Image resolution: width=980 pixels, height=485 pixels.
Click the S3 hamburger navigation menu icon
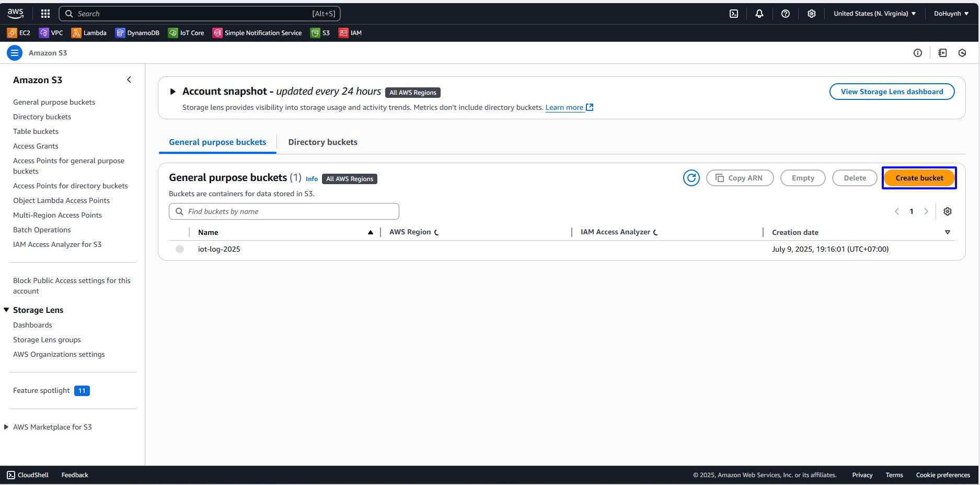(x=15, y=53)
